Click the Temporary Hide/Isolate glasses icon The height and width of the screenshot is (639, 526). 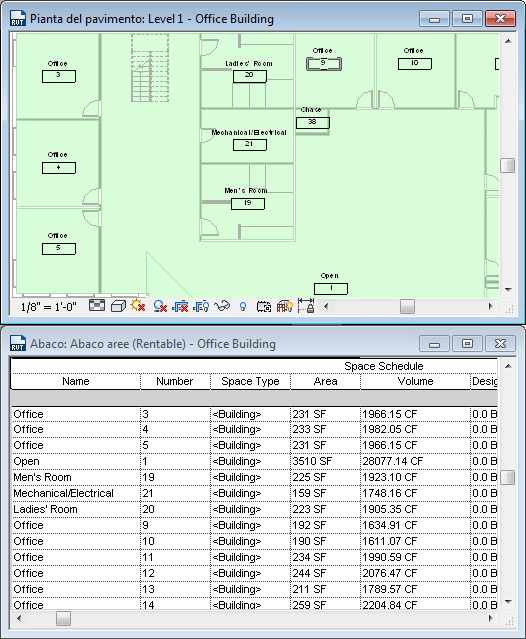[x=222, y=306]
